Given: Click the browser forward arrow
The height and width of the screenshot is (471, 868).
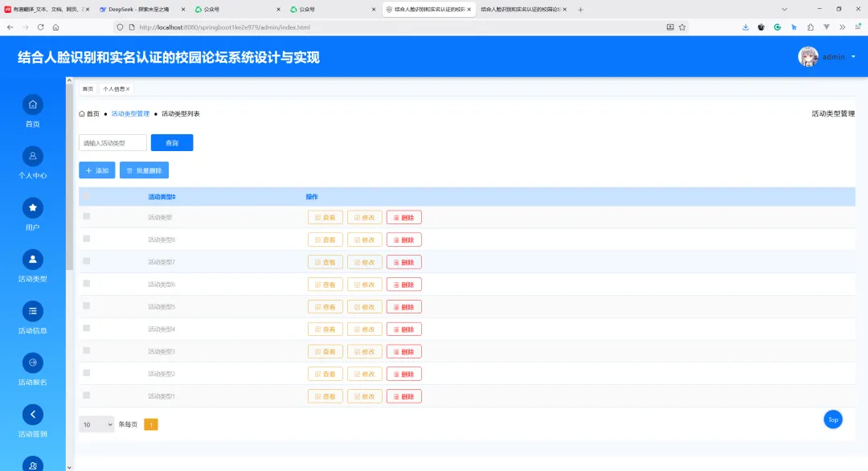Looking at the screenshot, I should coord(26,27).
